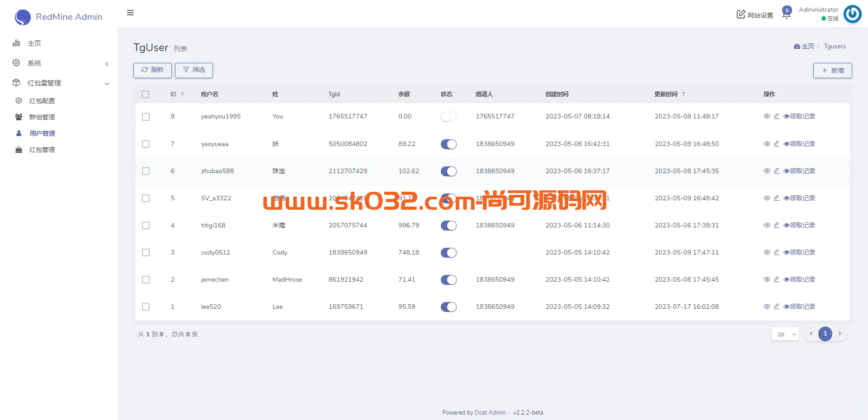The height and width of the screenshot is (420, 868).
Task: Disable status toggle for zhubao588
Action: [x=448, y=171]
